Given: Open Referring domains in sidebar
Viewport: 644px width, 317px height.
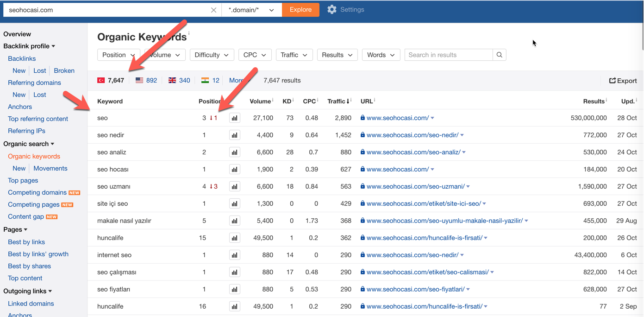Looking at the screenshot, I should click(x=34, y=83).
